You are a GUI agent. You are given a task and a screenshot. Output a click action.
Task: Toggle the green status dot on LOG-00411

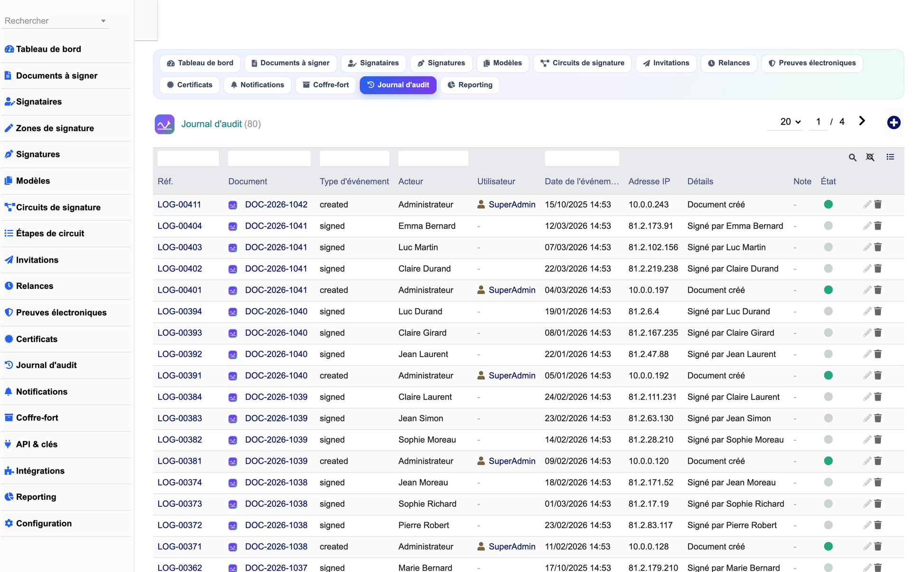click(828, 204)
